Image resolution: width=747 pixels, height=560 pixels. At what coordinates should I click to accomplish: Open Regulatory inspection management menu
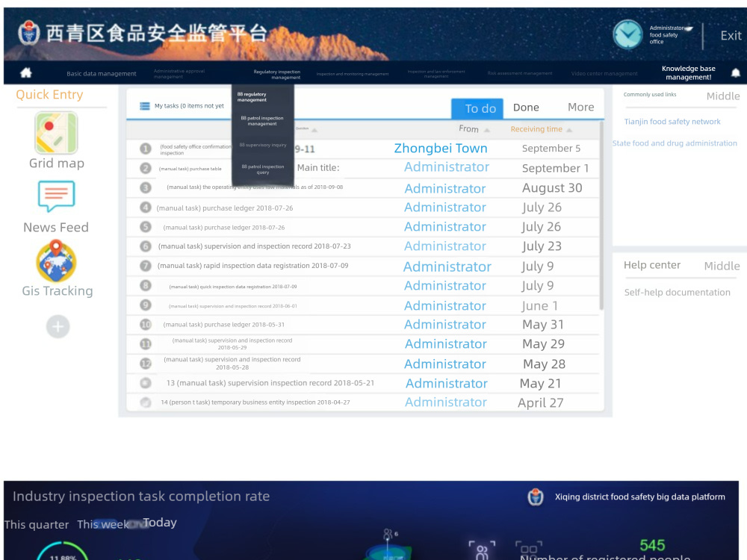coord(277,74)
